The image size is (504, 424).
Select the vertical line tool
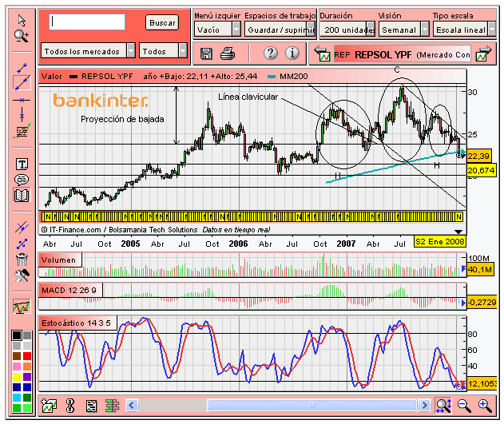point(22,115)
